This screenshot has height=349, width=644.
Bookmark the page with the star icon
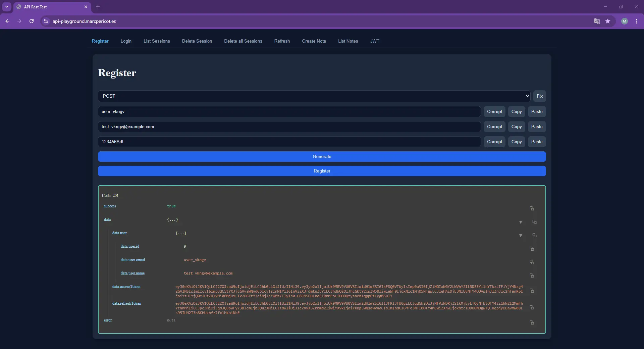(x=608, y=21)
